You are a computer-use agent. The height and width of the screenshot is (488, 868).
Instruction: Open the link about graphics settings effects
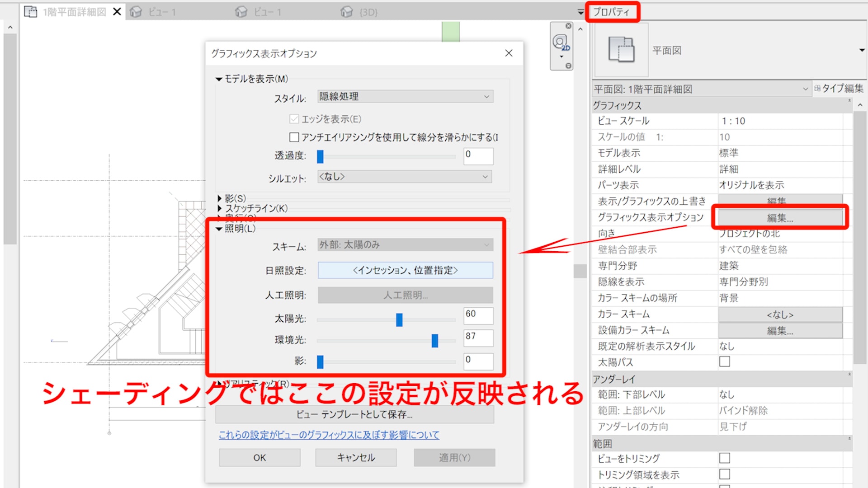pyautogui.click(x=329, y=435)
